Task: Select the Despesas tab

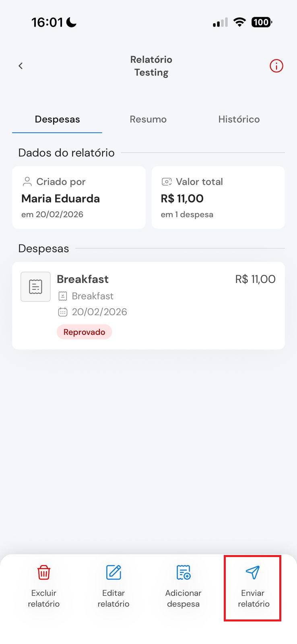Action: pyautogui.click(x=57, y=119)
